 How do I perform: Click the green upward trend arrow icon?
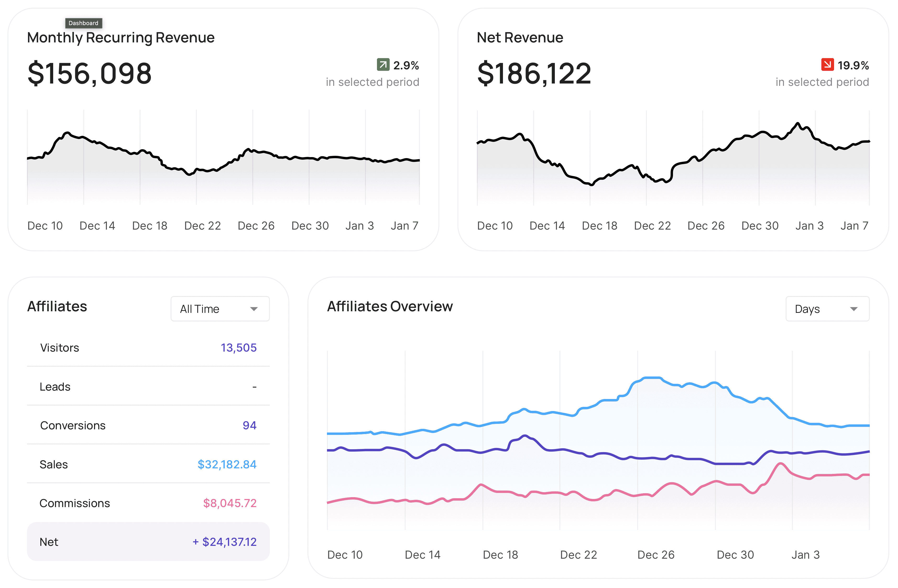[383, 64]
